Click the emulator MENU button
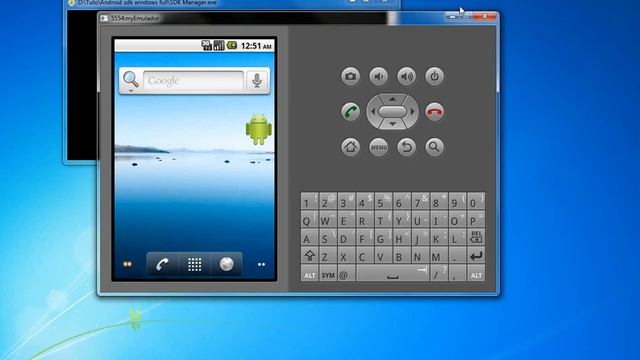The width and height of the screenshot is (640, 360). click(x=379, y=147)
